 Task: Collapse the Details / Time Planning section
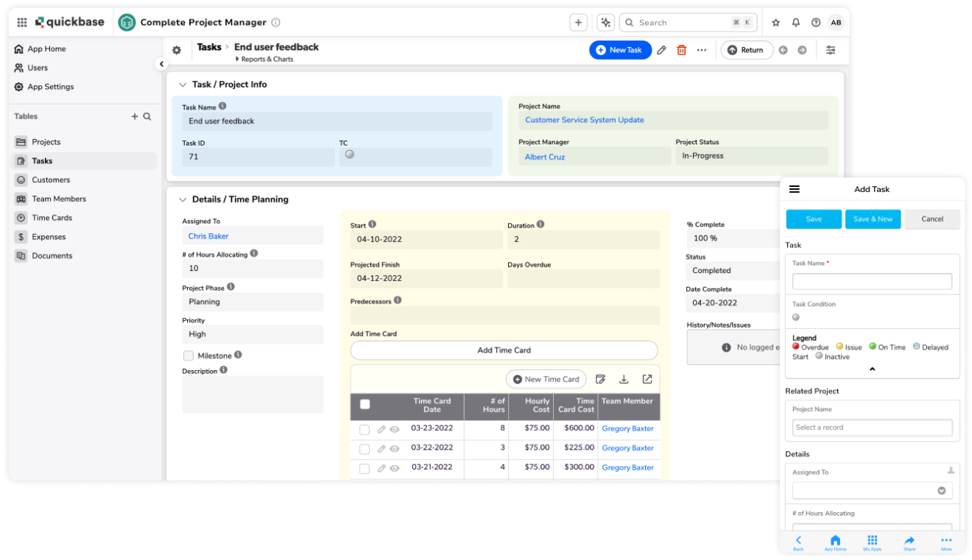(183, 199)
